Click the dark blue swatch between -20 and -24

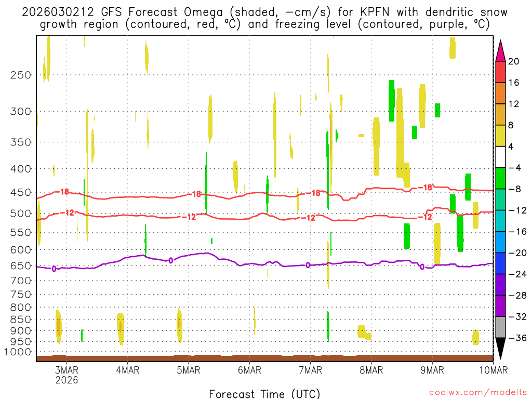(500, 263)
